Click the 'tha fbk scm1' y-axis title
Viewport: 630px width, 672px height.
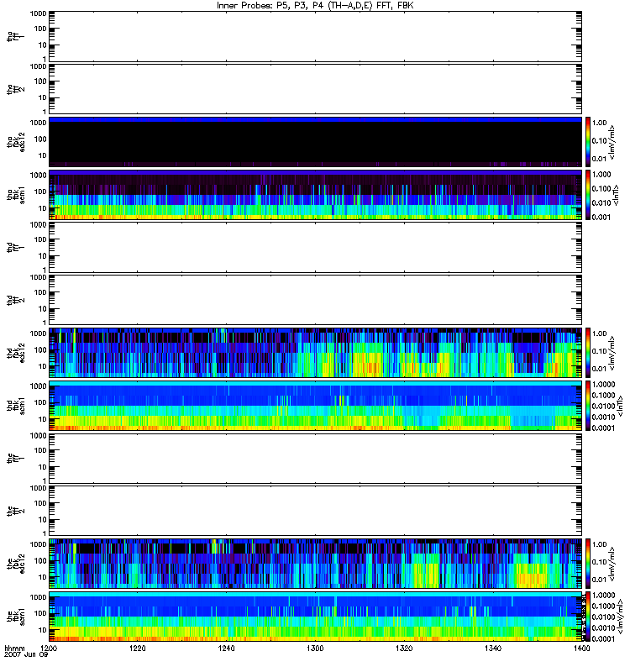click(x=16, y=195)
